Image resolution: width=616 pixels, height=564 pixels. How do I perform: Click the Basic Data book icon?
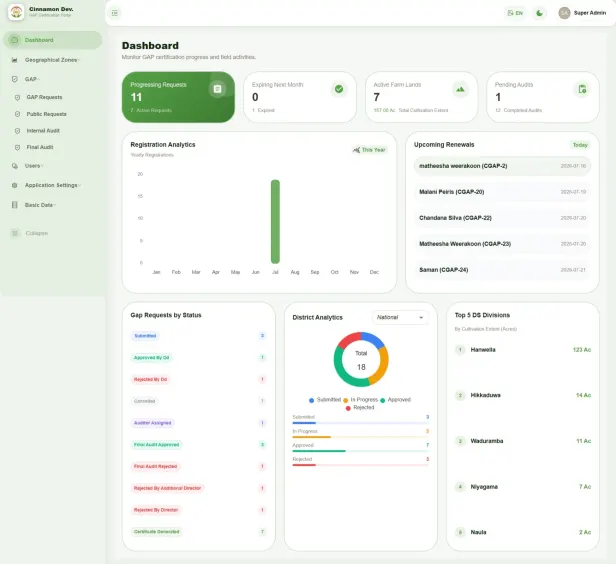(15, 205)
